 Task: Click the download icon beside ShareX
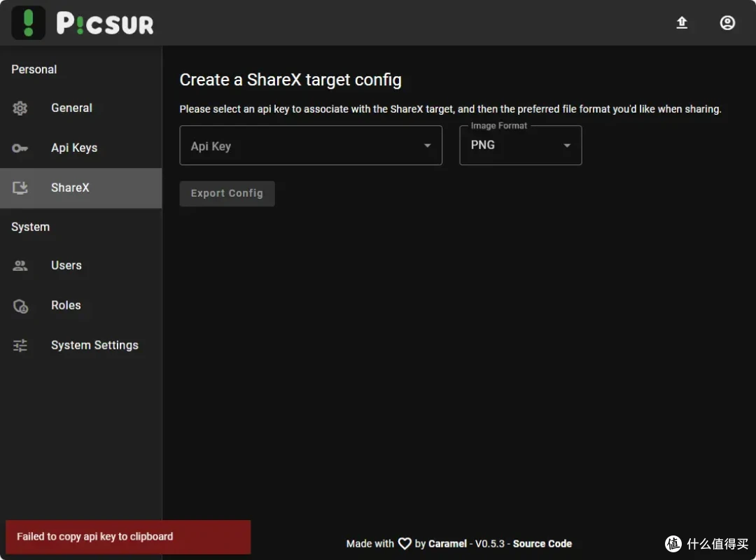[20, 188]
